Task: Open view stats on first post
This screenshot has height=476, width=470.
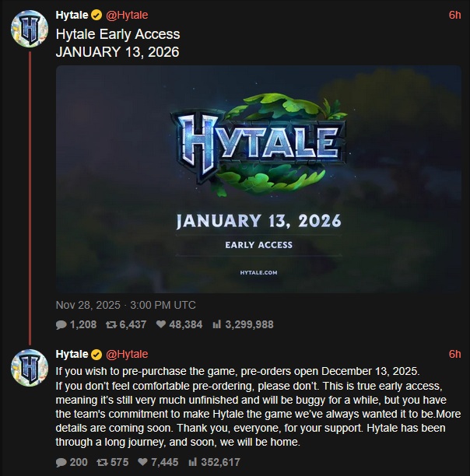Action: click(x=217, y=324)
